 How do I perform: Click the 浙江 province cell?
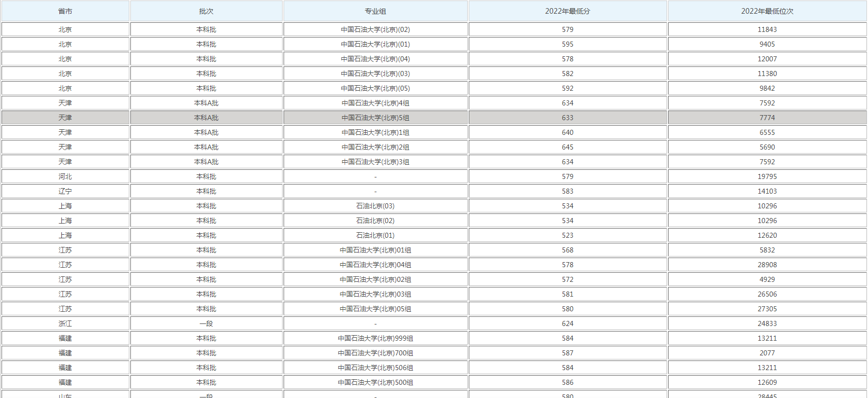(65, 323)
